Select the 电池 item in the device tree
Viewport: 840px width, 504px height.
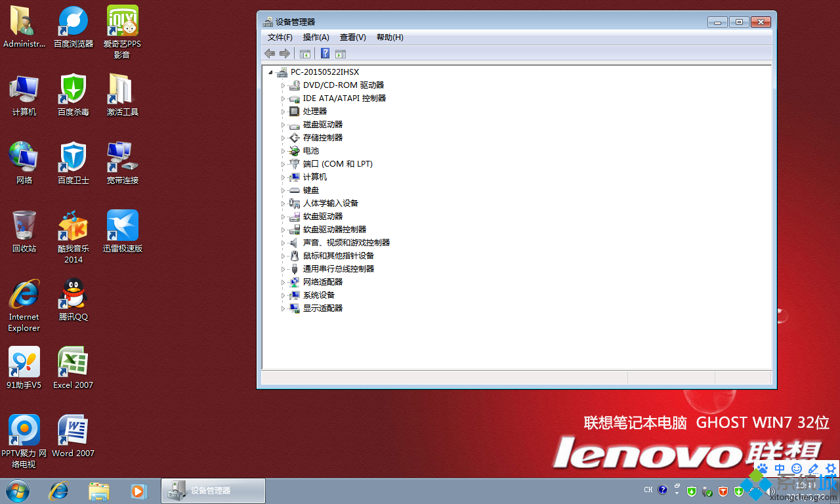(x=310, y=150)
